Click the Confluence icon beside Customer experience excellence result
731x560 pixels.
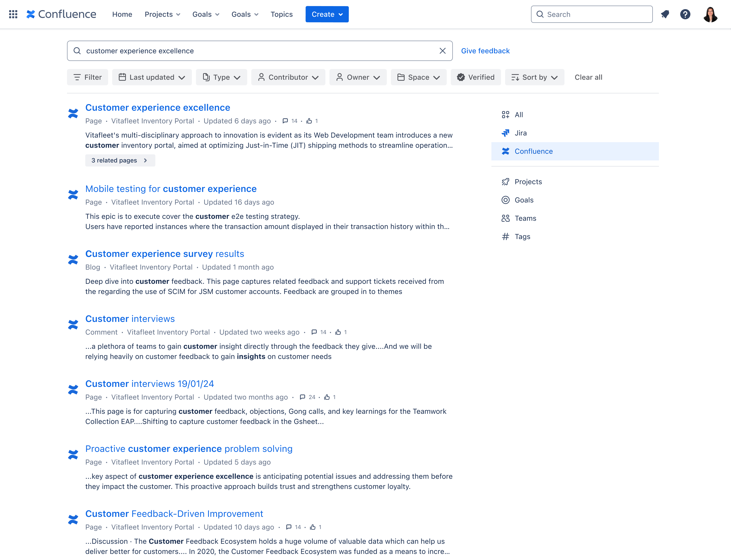click(x=73, y=113)
